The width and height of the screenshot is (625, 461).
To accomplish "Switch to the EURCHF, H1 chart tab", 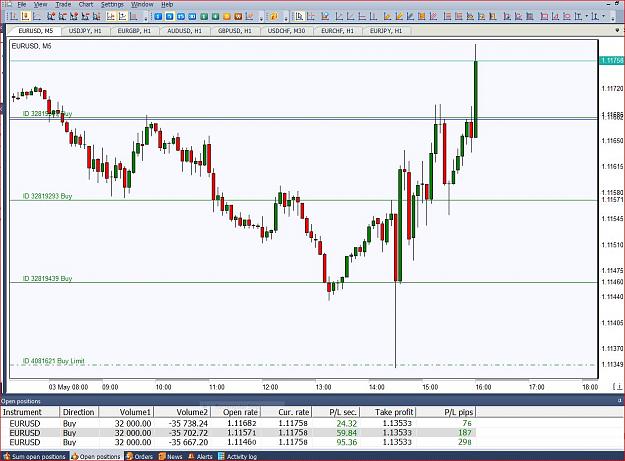I will (x=337, y=31).
